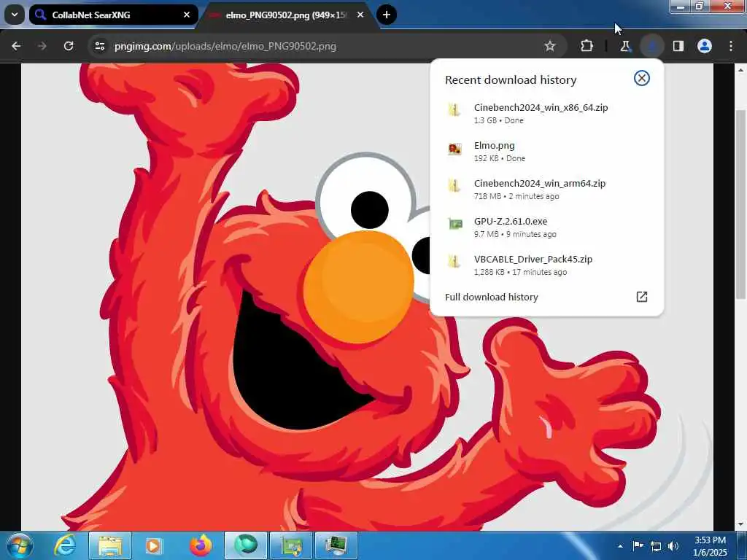747x560 pixels.
Task: Reload the current page
Action: coord(69,46)
